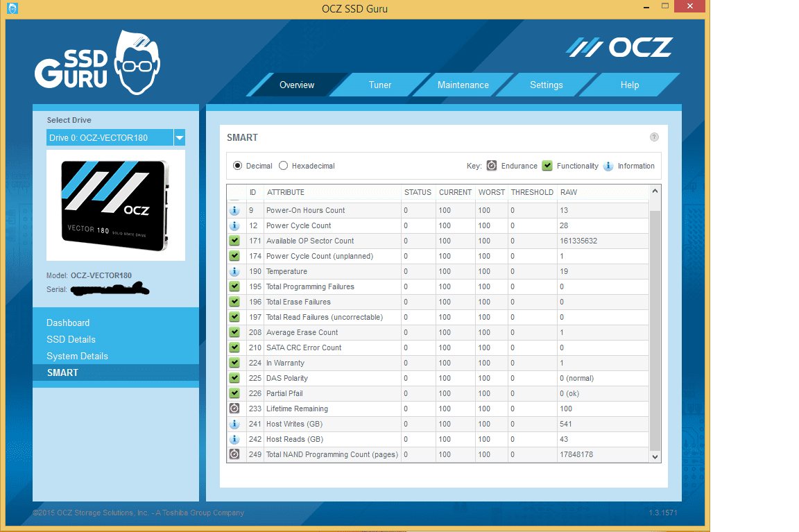
Task: Go to Dashboard in sidebar
Action: [68, 323]
